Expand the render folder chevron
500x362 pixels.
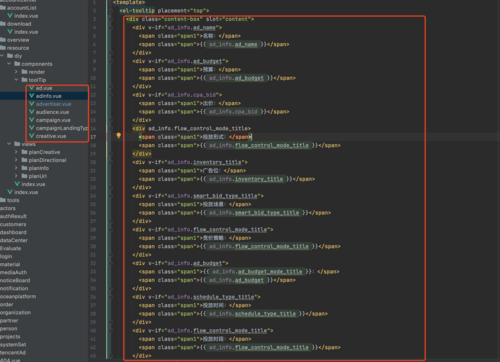pos(16,72)
